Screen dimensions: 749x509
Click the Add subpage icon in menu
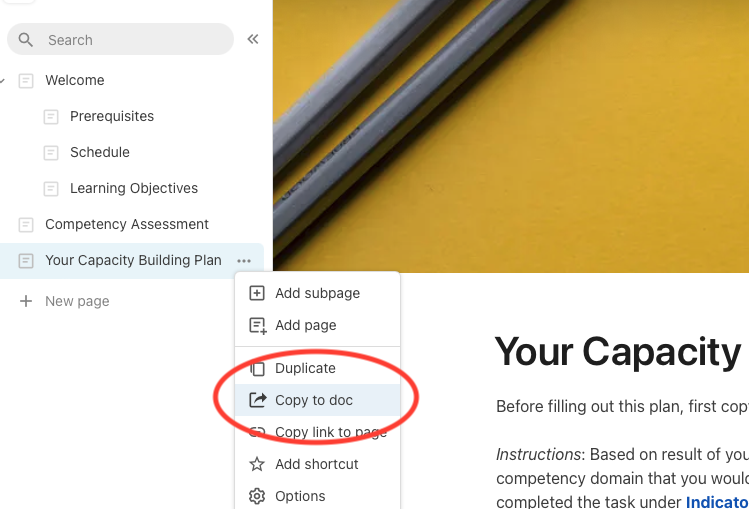point(257,293)
